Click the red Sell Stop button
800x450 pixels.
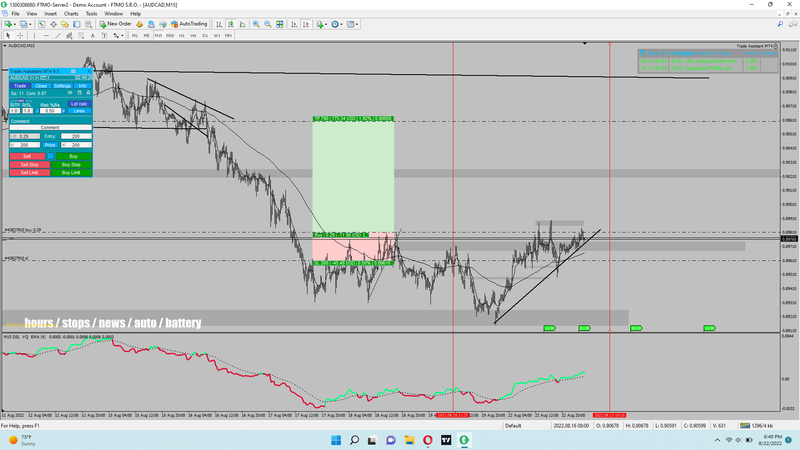(x=29, y=165)
